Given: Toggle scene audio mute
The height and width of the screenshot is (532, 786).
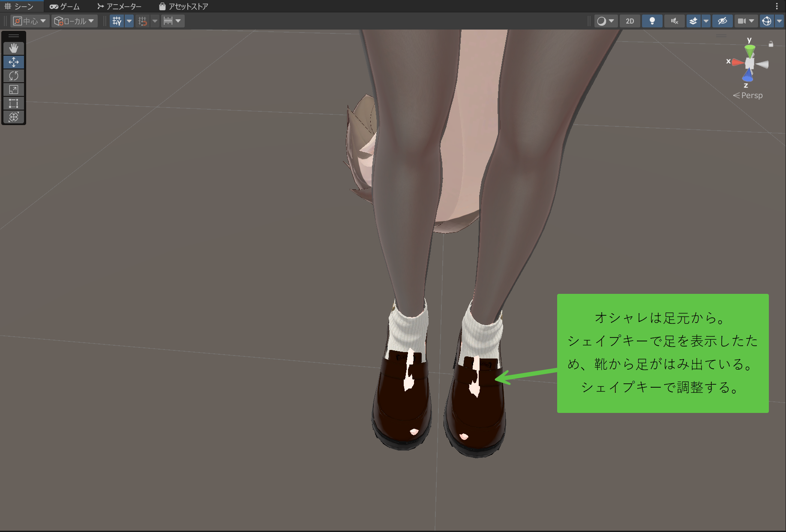Looking at the screenshot, I should point(674,21).
